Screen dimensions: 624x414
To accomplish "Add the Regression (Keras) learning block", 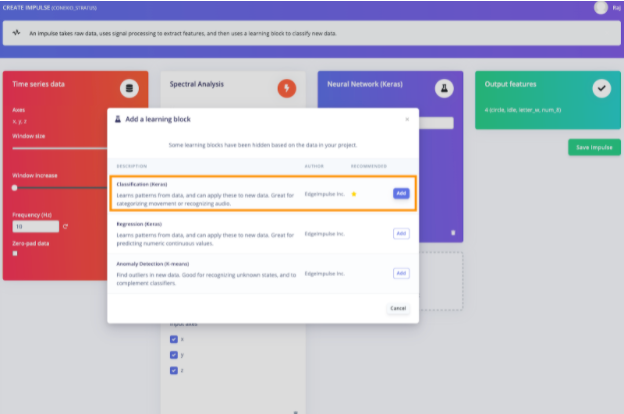I will (x=400, y=233).
